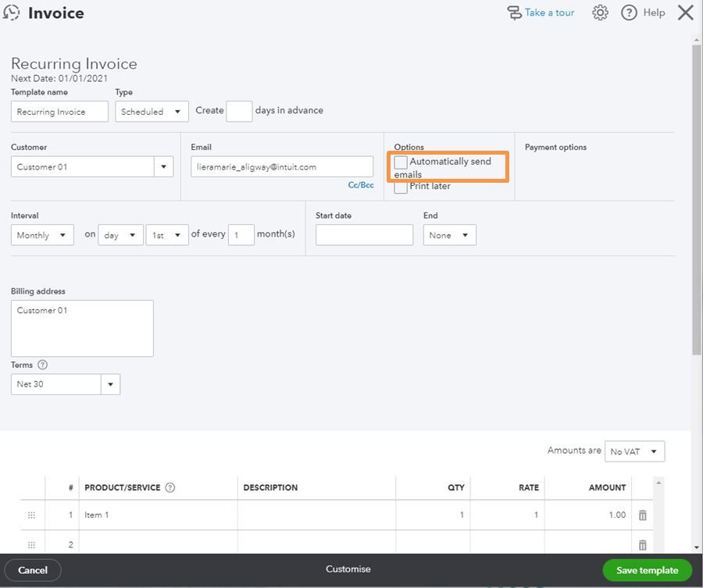The width and height of the screenshot is (703, 588).
Task: Click the days in advance input box
Action: click(240, 112)
